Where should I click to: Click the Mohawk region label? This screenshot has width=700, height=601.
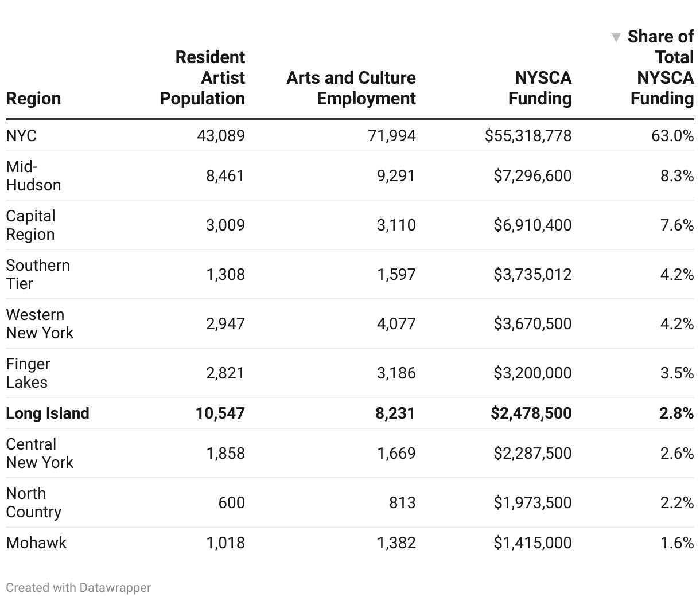36,543
